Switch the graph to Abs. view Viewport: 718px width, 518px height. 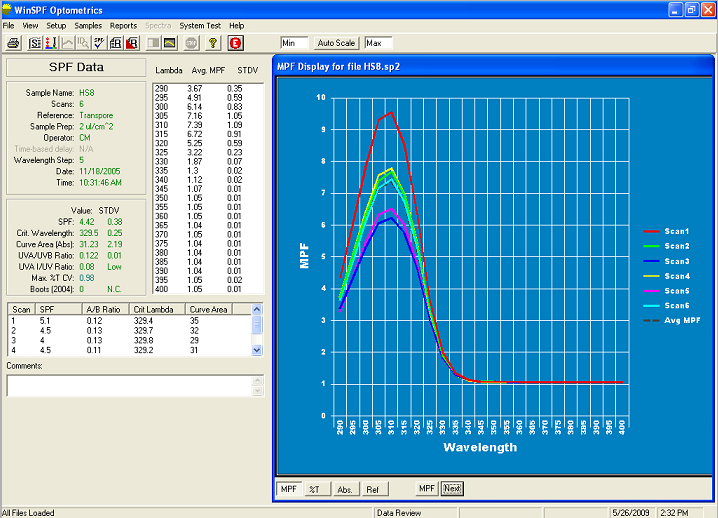pyautogui.click(x=344, y=489)
